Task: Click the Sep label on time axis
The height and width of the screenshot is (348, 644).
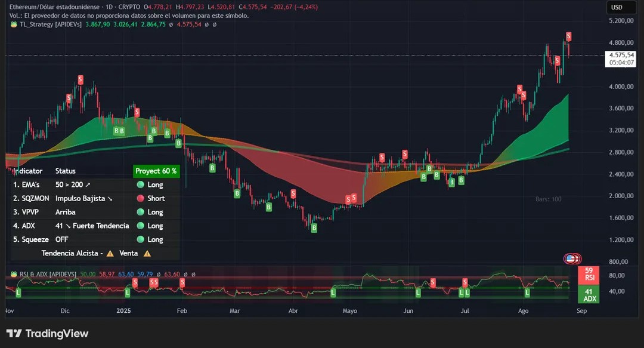Action: click(581, 311)
